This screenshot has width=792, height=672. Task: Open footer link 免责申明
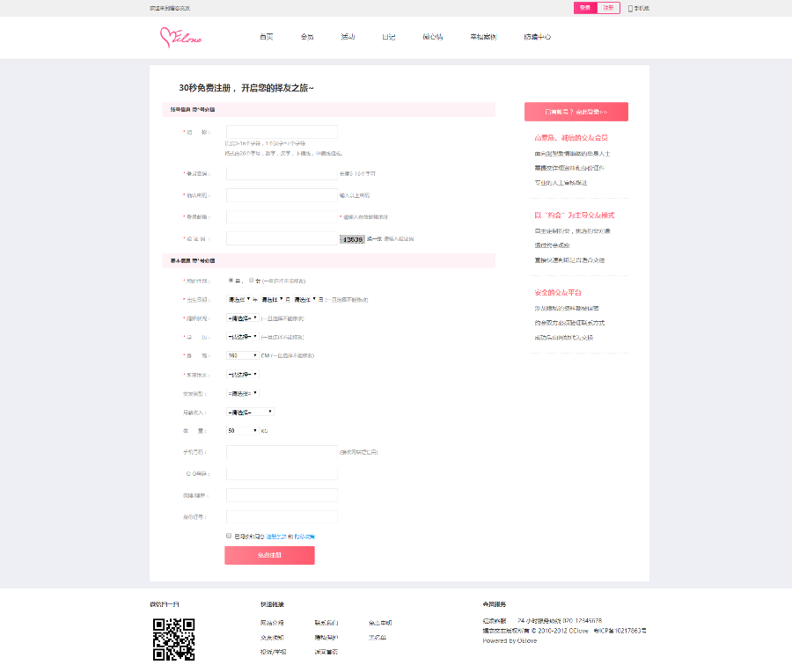(380, 623)
